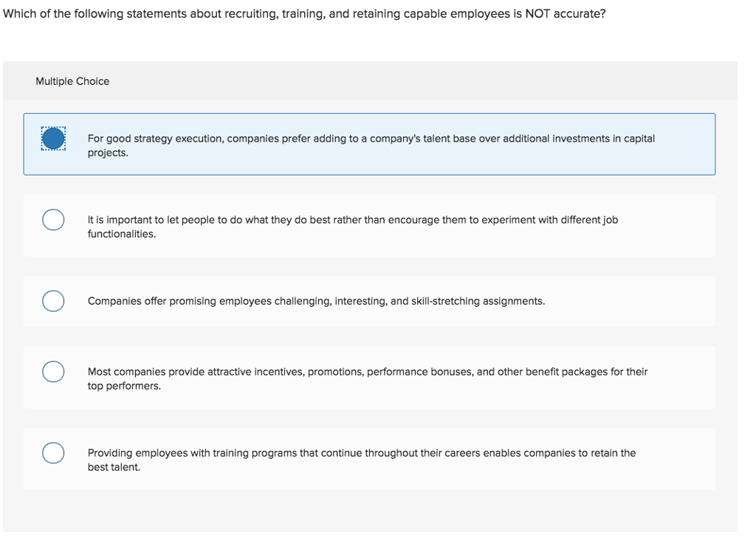Select the radio button about letting people do what they do best
The width and height of the screenshot is (756, 554).
(52, 219)
